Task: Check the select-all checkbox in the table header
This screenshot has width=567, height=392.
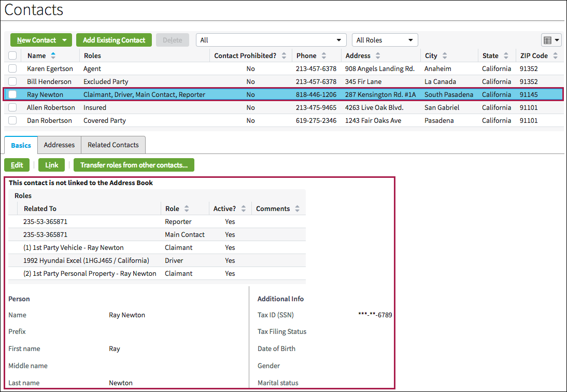Action: [12, 55]
